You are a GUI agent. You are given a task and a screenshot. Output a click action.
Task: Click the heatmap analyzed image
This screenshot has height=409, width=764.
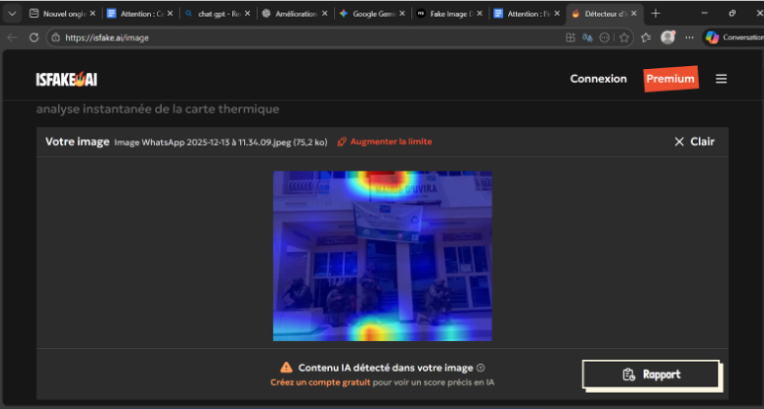(x=382, y=256)
